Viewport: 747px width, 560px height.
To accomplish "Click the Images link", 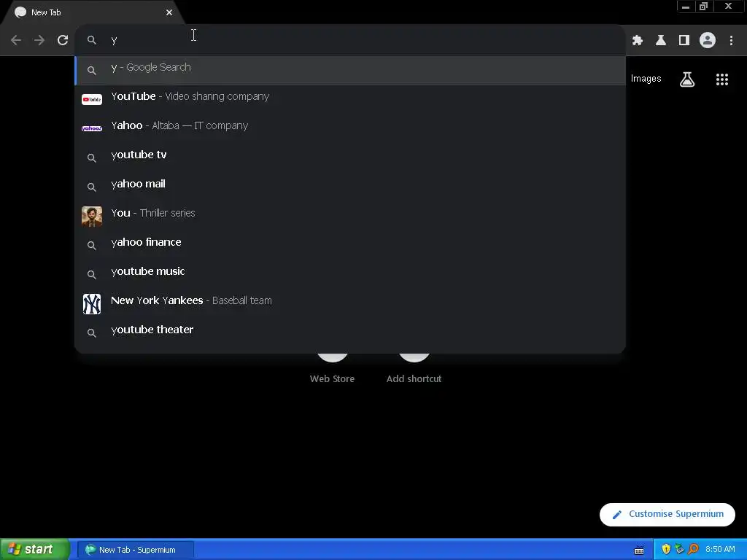I will [646, 79].
